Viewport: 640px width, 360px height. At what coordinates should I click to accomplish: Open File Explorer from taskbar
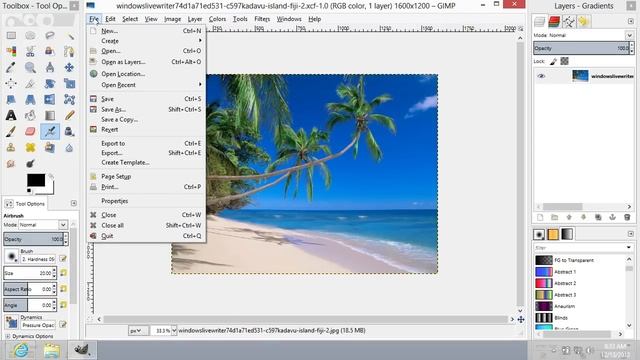[x=52, y=350]
